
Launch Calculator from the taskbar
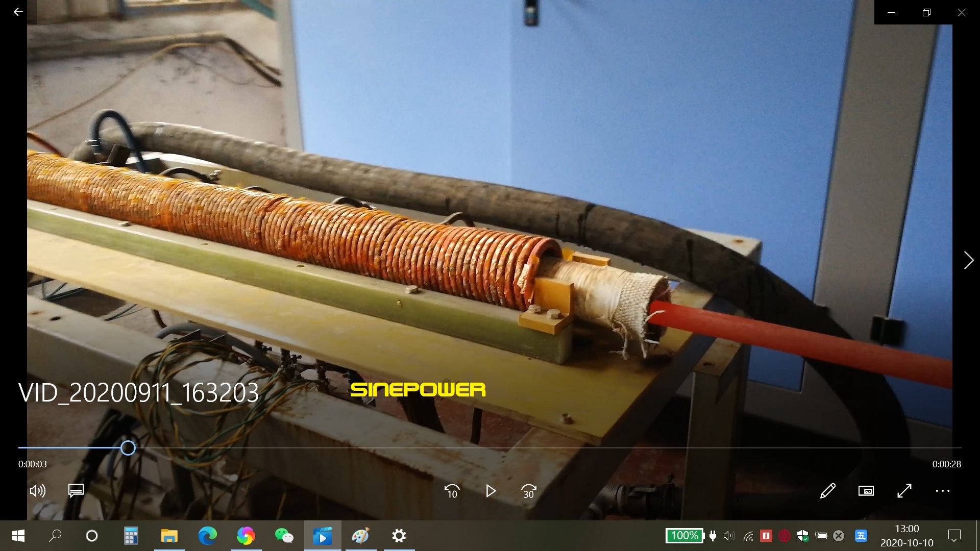[x=131, y=536]
